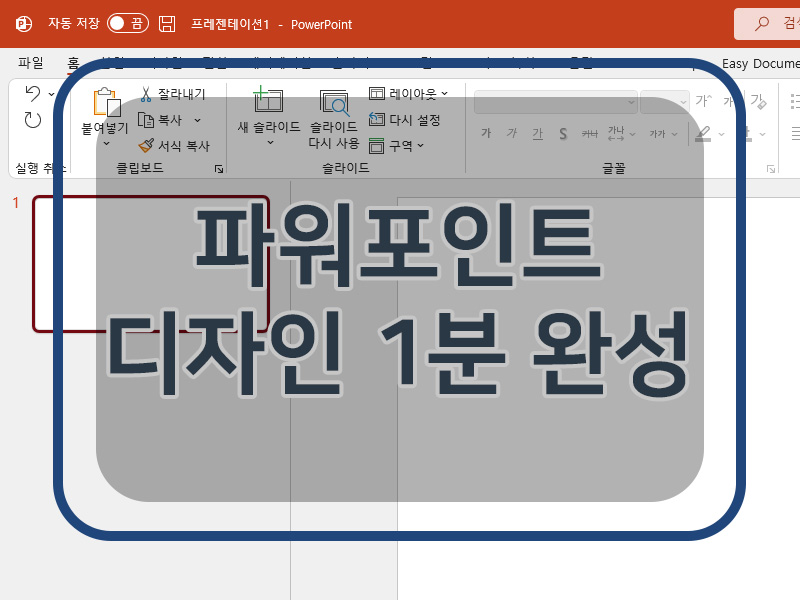This screenshot has width=800, height=600.
Task: Open the 구역 section dropdown
Action: pyautogui.click(x=396, y=145)
